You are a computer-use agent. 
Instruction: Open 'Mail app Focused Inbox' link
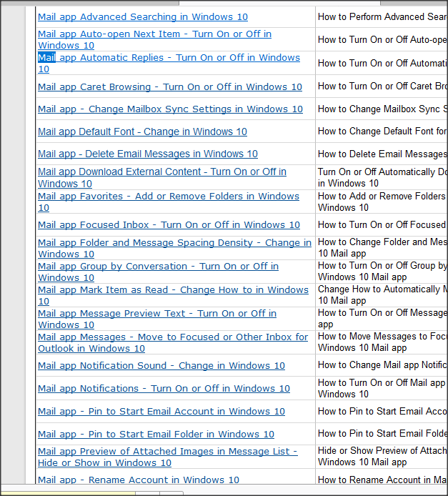[169, 225]
